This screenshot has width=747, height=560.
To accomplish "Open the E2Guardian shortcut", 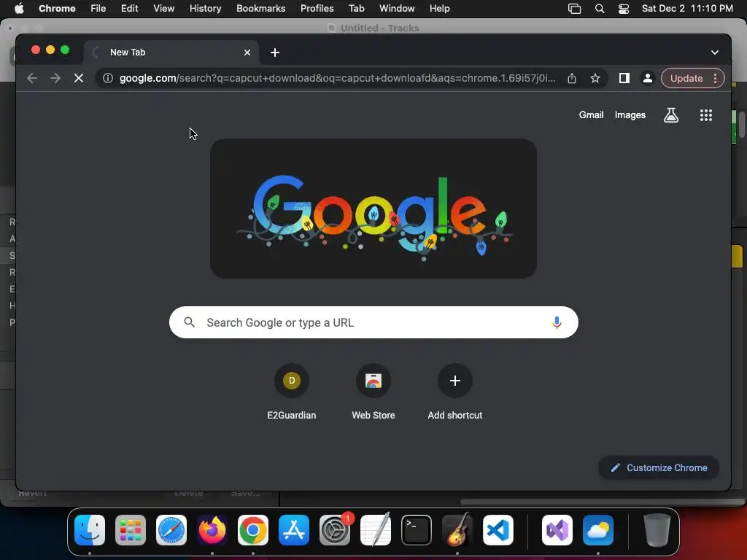I will click(292, 392).
